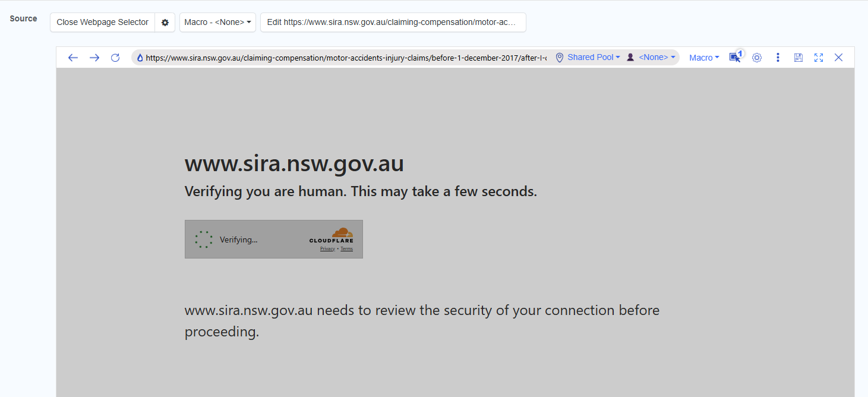The image size is (868, 397).
Task: Open the element selector icon with badge 1
Action: (736, 57)
